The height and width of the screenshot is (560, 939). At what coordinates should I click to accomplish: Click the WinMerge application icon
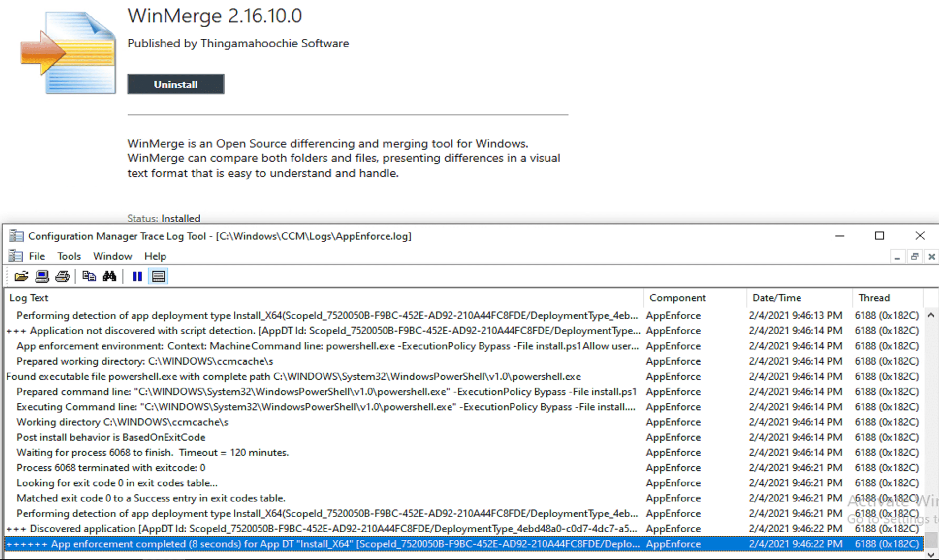pyautogui.click(x=68, y=52)
